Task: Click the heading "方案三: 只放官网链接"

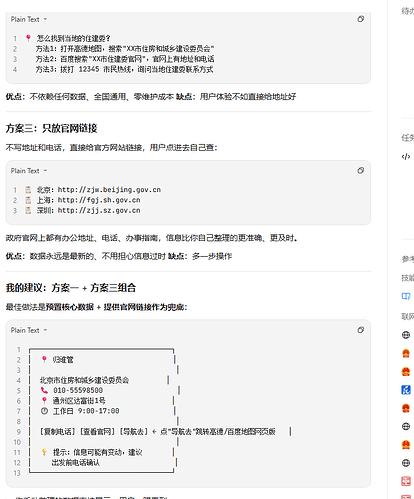Action: tap(51, 128)
